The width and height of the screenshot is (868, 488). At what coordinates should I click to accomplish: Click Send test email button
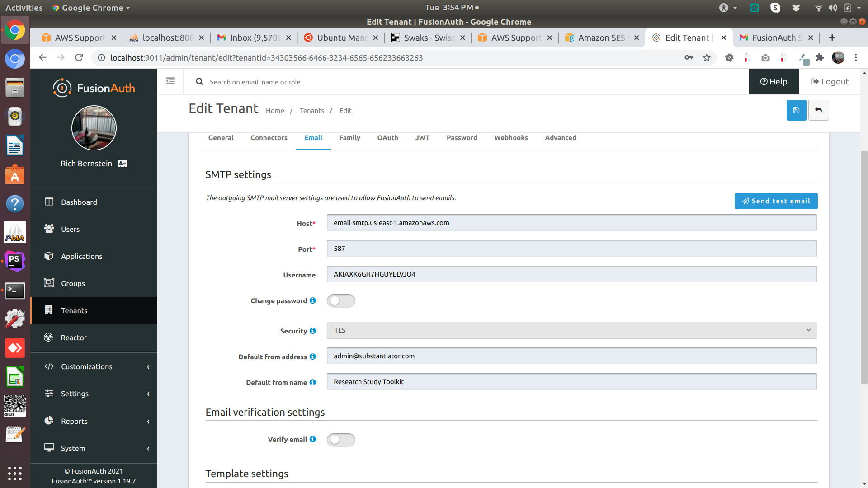pos(776,201)
